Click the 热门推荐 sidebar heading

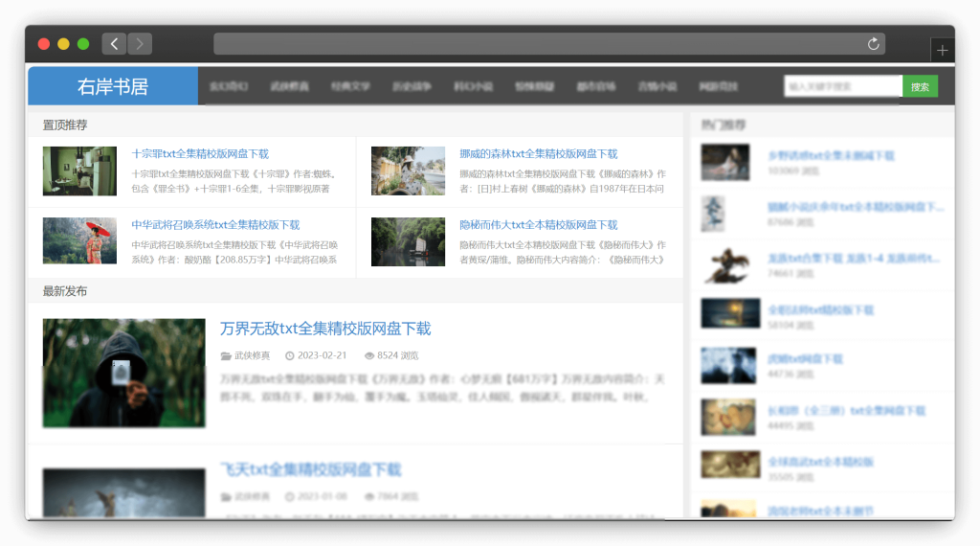(724, 125)
